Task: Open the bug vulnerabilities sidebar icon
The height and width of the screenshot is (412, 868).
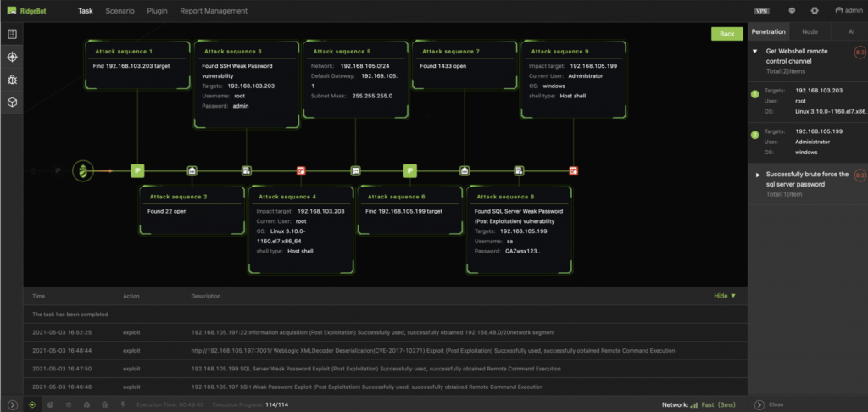Action: coord(12,80)
